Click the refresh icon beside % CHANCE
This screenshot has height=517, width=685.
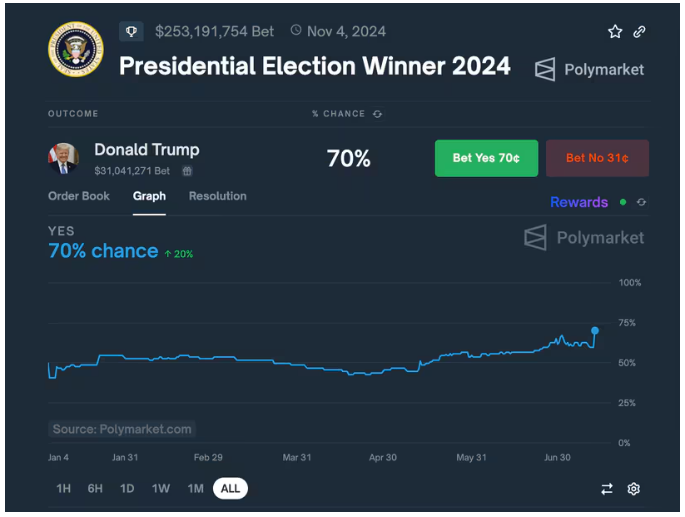[x=377, y=114]
